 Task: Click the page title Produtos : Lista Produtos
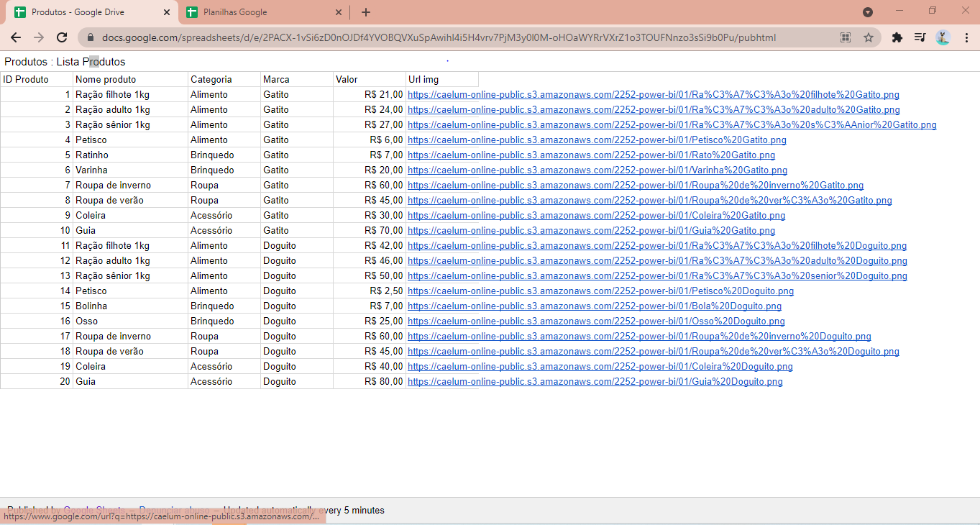tap(65, 62)
